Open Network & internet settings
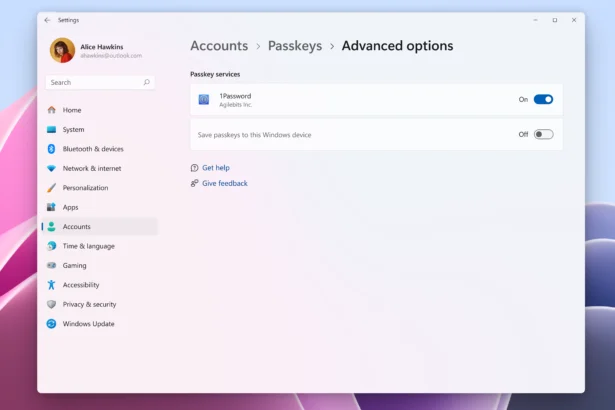This screenshot has width=615, height=410. click(x=100, y=168)
